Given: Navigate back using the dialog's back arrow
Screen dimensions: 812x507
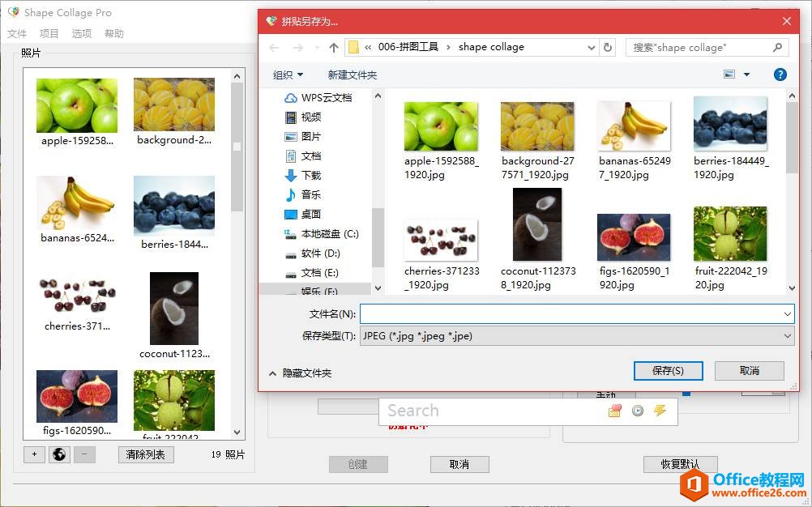Looking at the screenshot, I should tap(274, 47).
